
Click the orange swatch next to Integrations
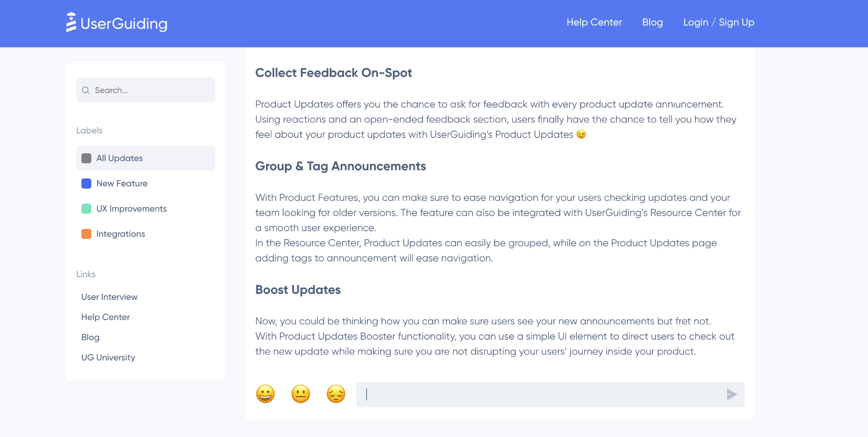point(86,234)
